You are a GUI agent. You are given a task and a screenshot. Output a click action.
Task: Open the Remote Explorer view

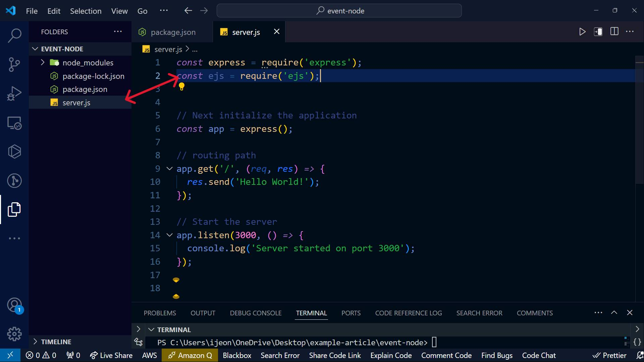(14, 123)
